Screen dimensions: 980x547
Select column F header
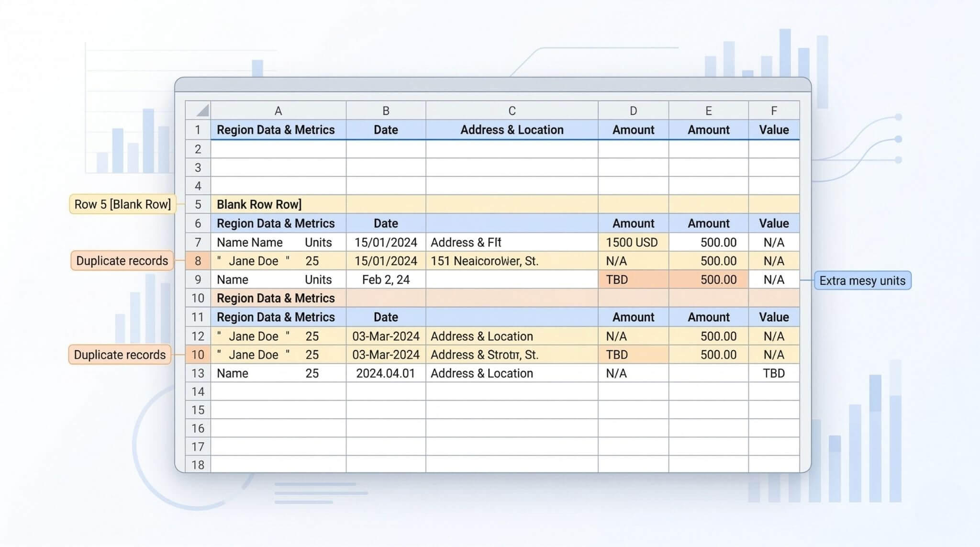coord(773,111)
